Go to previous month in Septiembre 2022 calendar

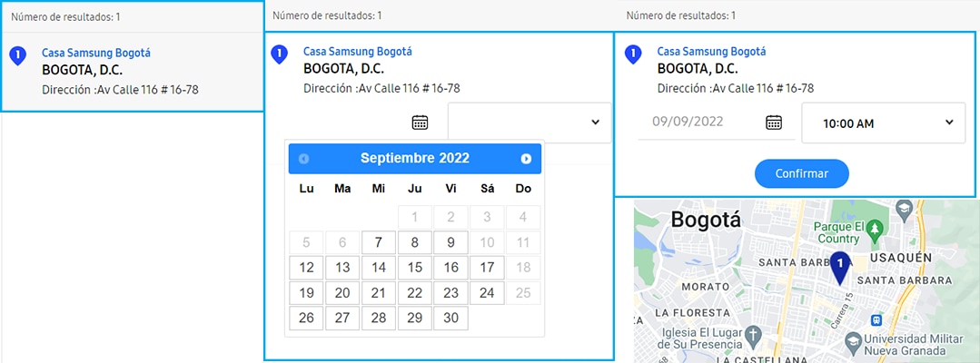coord(303,159)
